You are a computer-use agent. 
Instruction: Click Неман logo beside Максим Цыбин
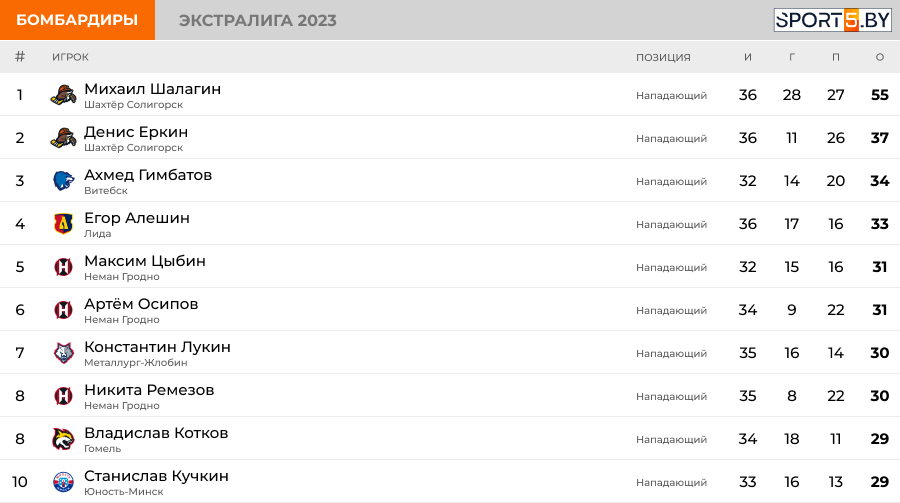click(63, 267)
